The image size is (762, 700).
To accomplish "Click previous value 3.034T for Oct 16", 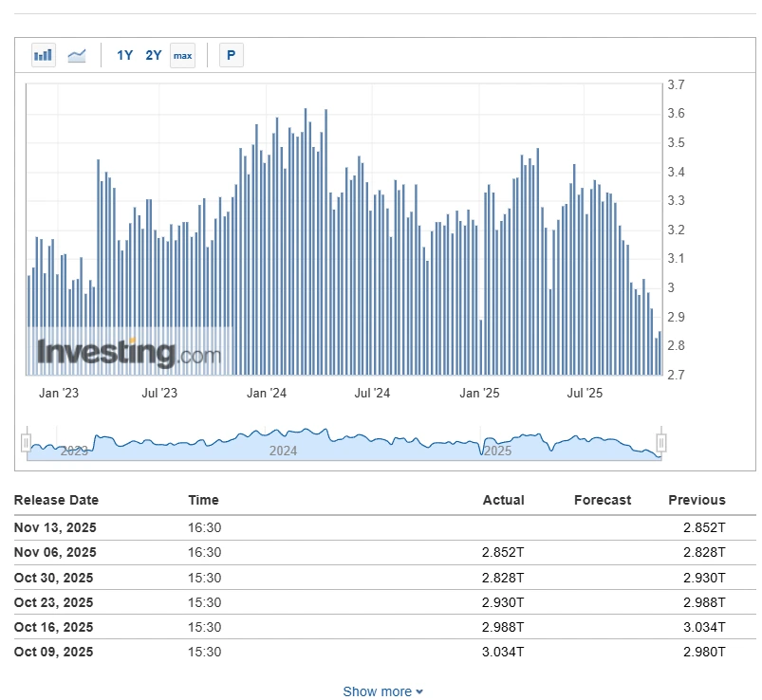I will coord(704,627).
